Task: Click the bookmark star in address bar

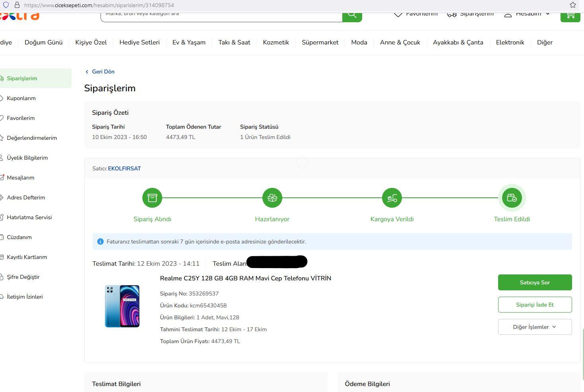Action: [x=572, y=5]
